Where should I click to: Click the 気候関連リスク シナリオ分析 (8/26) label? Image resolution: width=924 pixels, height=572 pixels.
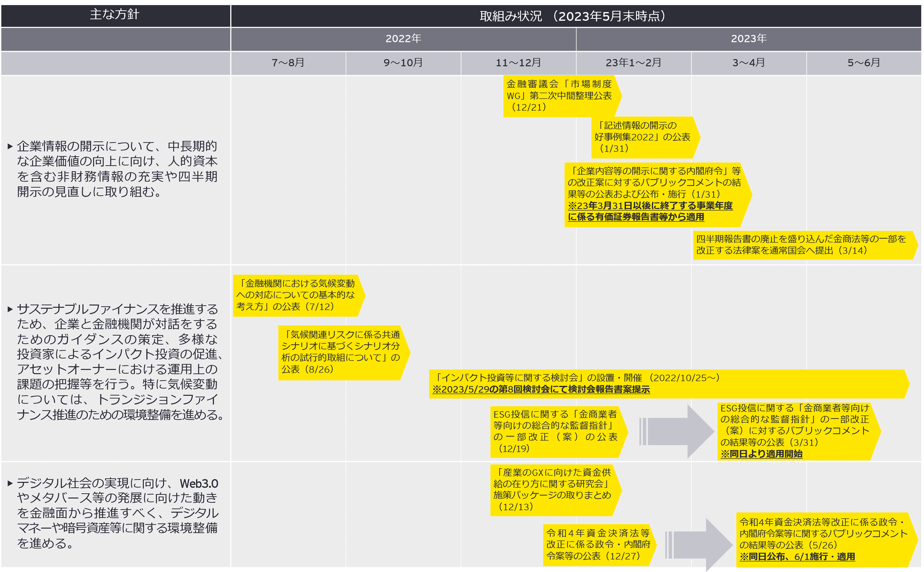344,352
